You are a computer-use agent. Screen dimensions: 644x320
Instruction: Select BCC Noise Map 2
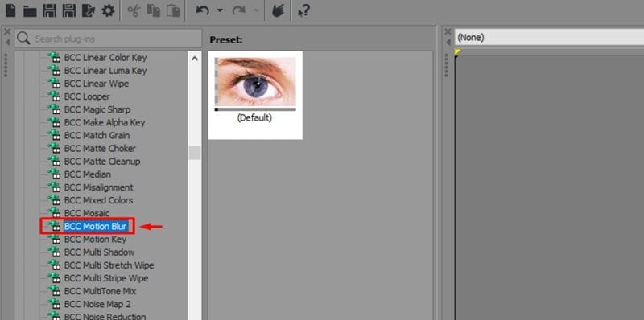(x=97, y=305)
